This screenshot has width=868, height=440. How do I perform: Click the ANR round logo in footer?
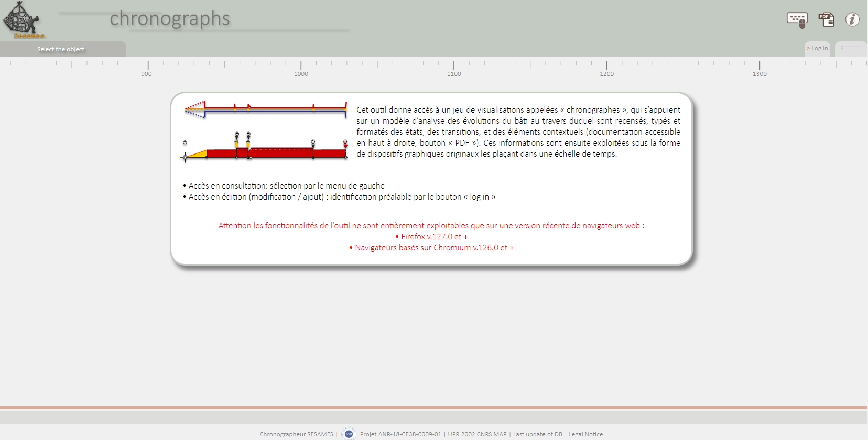pos(349,434)
